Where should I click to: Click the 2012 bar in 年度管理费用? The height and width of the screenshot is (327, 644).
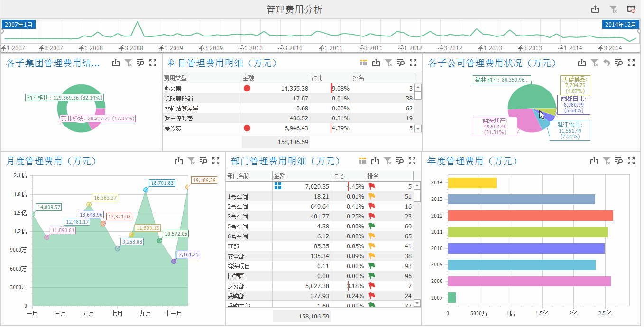pyautogui.click(x=530, y=216)
